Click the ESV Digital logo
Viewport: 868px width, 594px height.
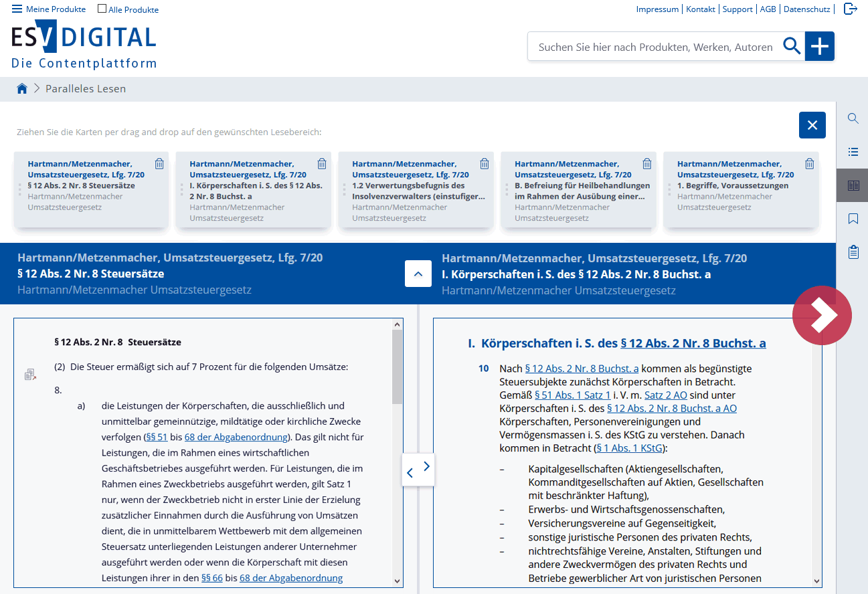pyautogui.click(x=84, y=45)
